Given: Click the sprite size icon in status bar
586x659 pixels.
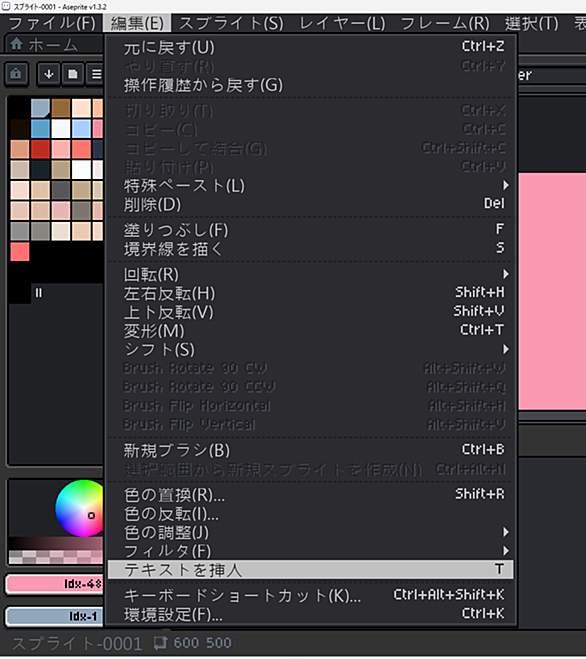Looking at the screenshot, I should [160, 643].
